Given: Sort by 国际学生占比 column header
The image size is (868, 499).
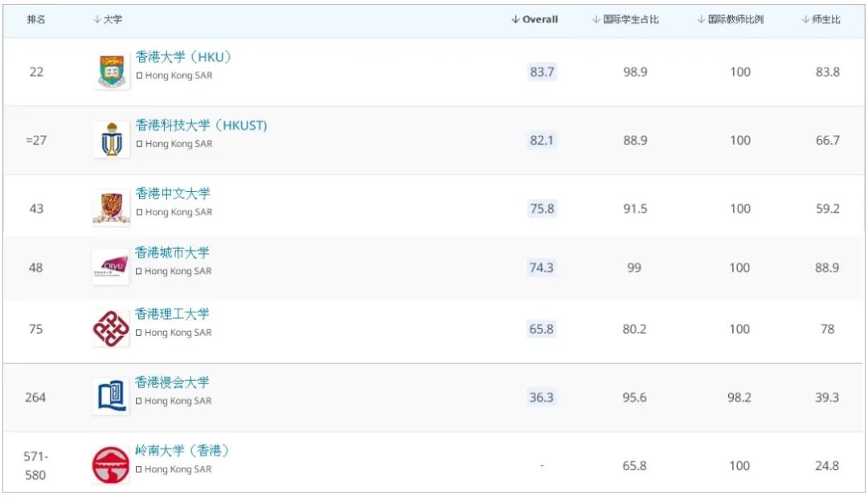Looking at the screenshot, I should (x=625, y=19).
